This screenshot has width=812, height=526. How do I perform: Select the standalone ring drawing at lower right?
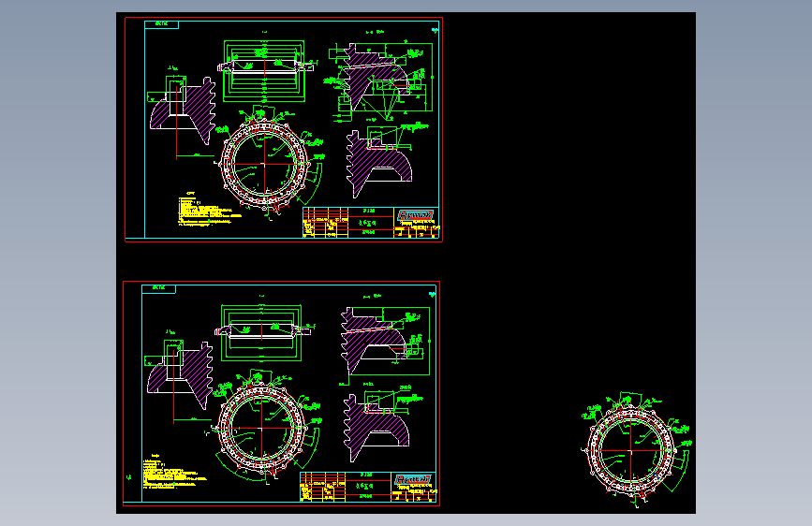(636, 450)
